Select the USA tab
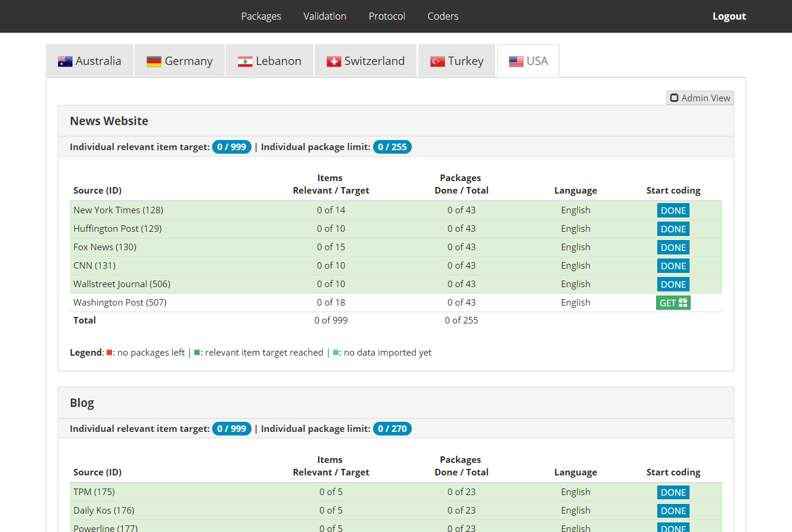The height and width of the screenshot is (532, 792). coord(528,61)
